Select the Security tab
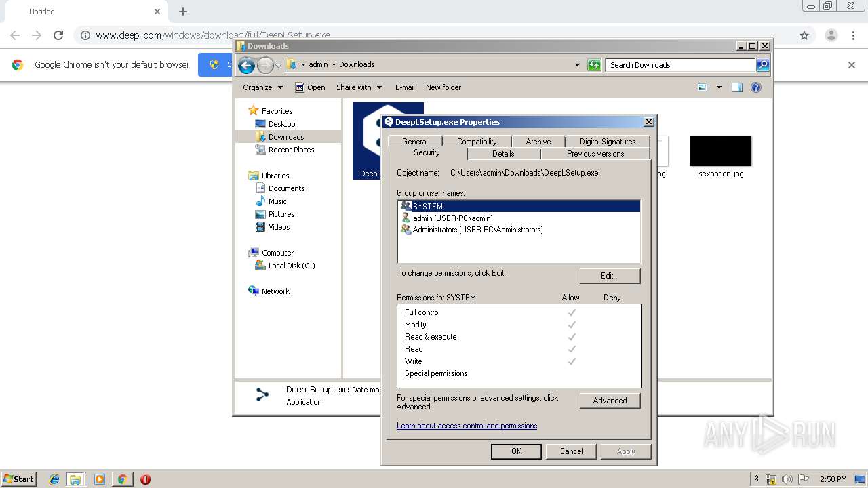 (427, 152)
